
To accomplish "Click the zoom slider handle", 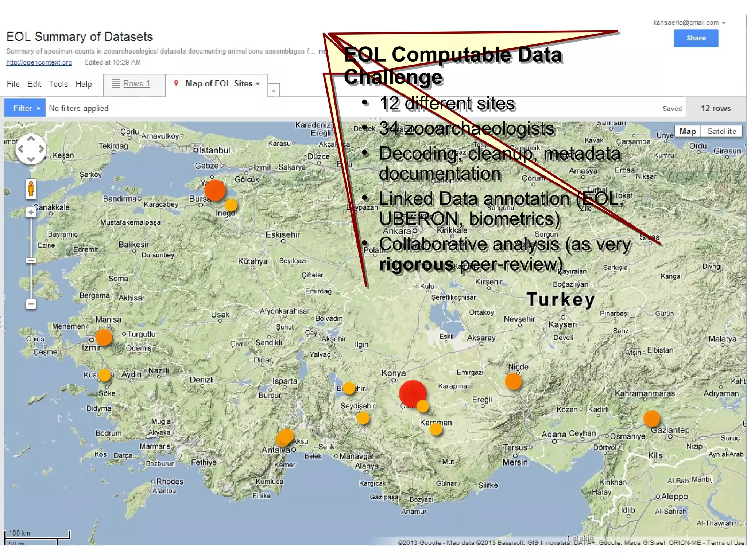I will point(31,261).
